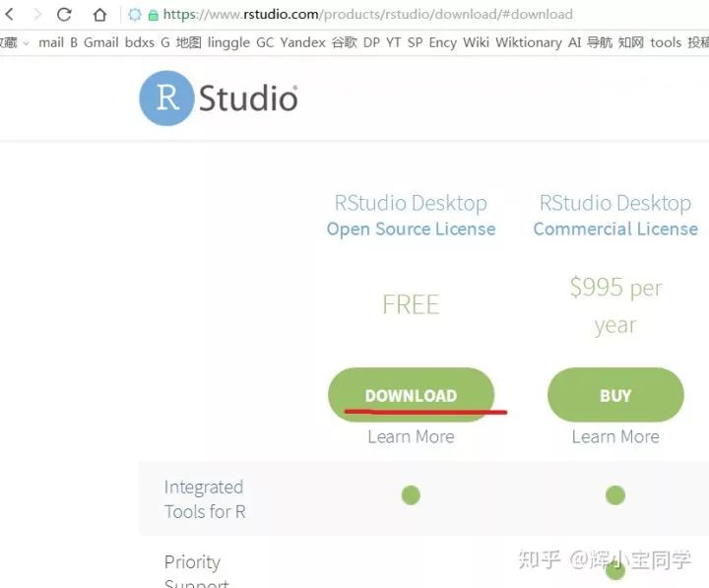Open the Yandex bookmark
This screenshot has width=709, height=588.
click(x=303, y=42)
